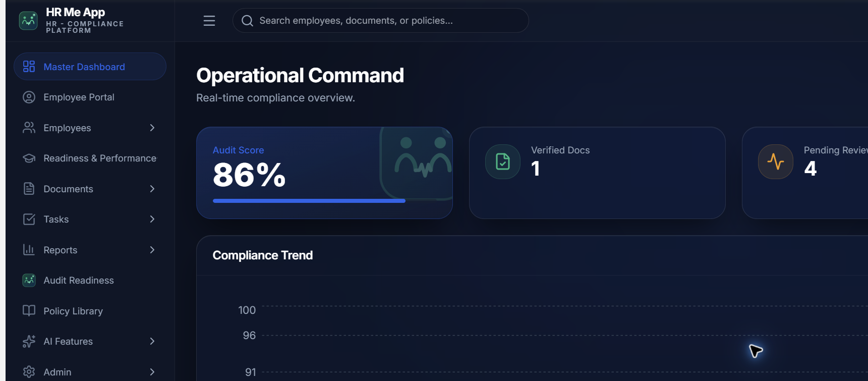
Task: Click the Policy Library book icon
Action: point(29,311)
